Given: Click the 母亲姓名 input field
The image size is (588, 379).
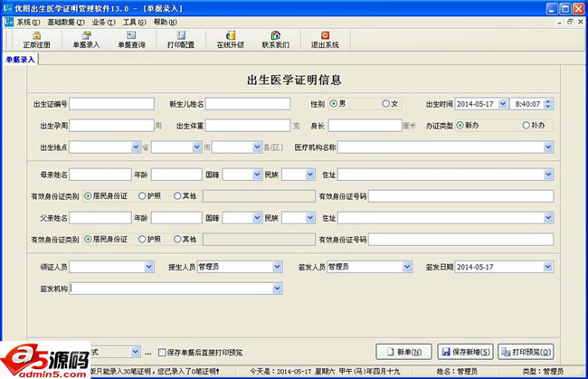Looking at the screenshot, I should 100,175.
